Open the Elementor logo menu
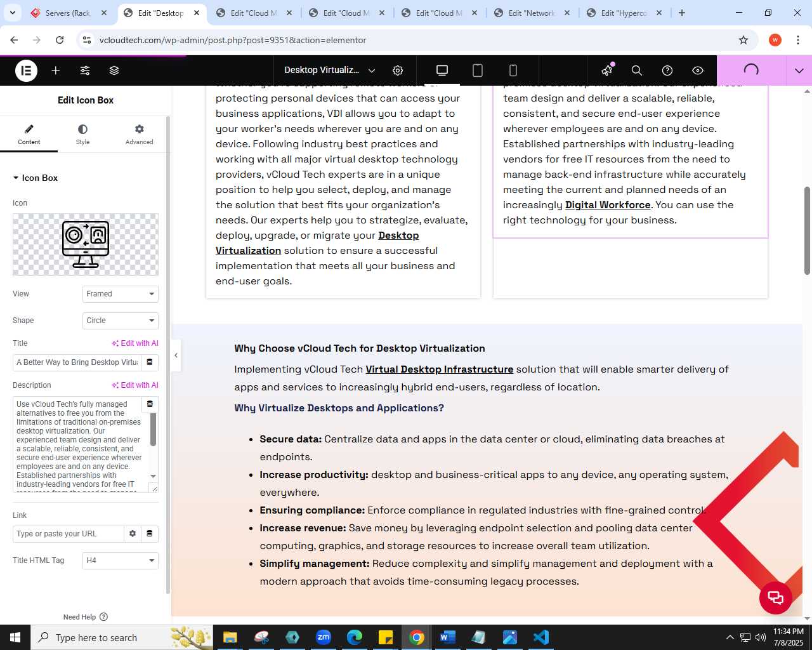Image resolution: width=812 pixels, height=650 pixels. [x=26, y=70]
